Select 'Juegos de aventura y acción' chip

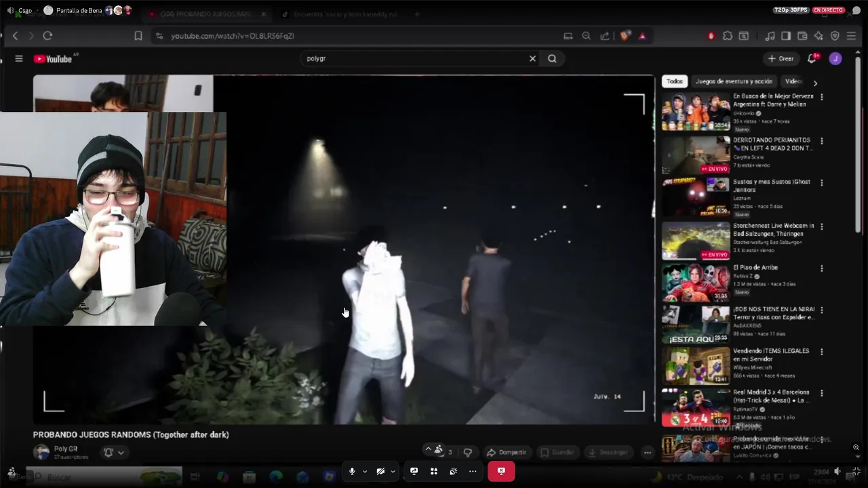click(734, 81)
